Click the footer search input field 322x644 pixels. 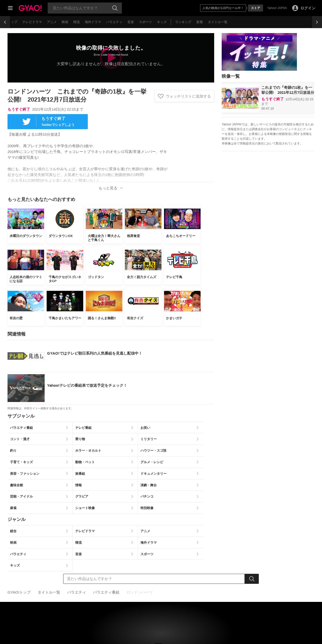click(154, 579)
